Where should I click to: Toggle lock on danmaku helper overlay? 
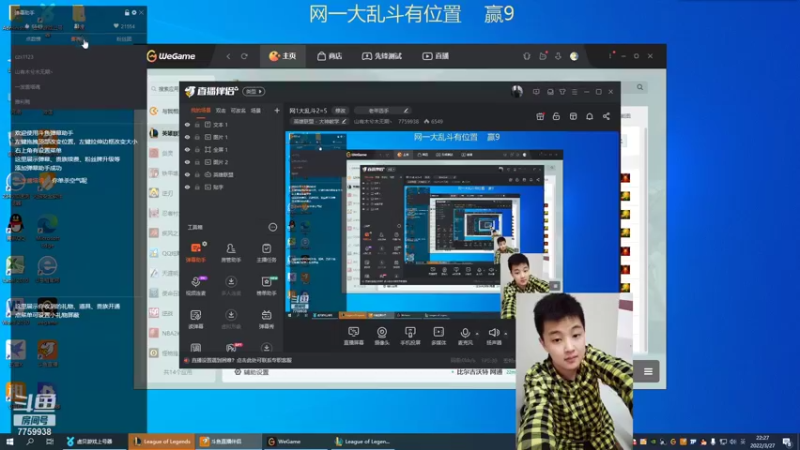click(127, 12)
